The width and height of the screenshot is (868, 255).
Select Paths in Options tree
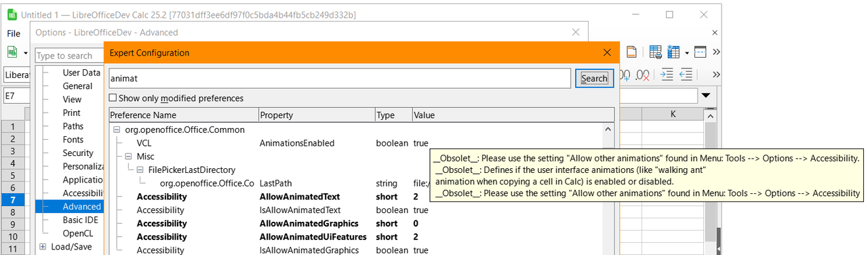pos(73,126)
